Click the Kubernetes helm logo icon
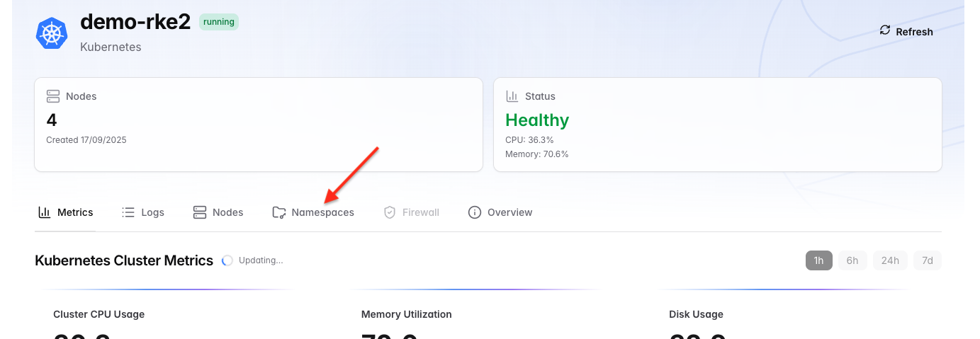980x339 pixels. [x=51, y=33]
